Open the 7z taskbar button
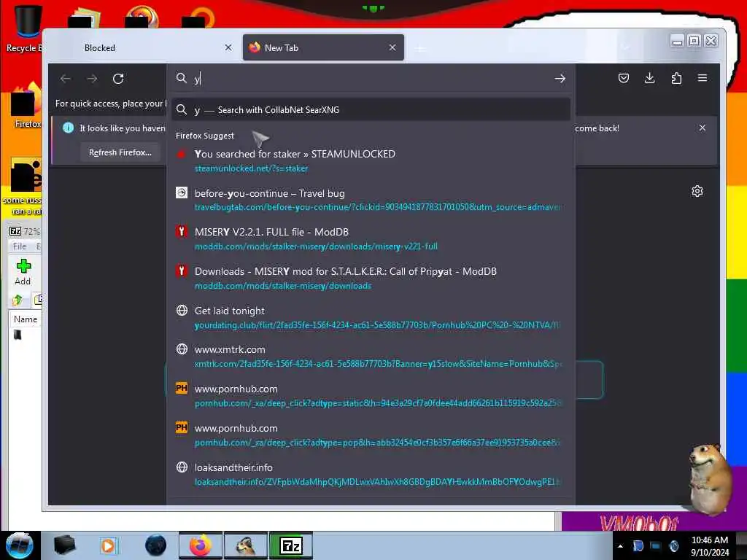The image size is (747, 560). pos(290,545)
